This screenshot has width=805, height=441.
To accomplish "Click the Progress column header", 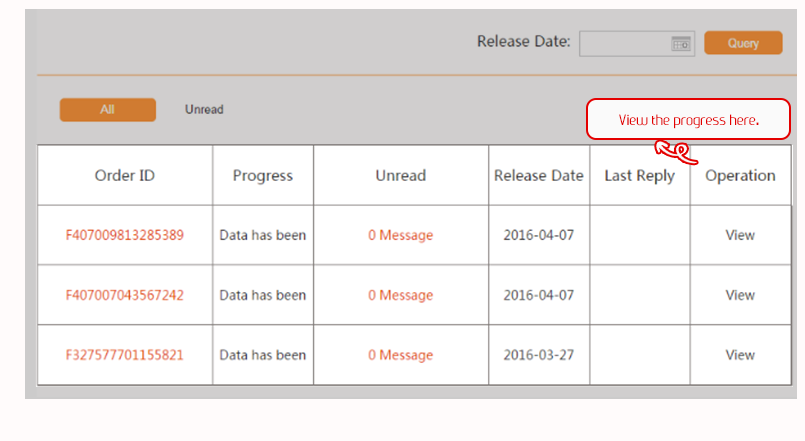I will click(x=263, y=176).
